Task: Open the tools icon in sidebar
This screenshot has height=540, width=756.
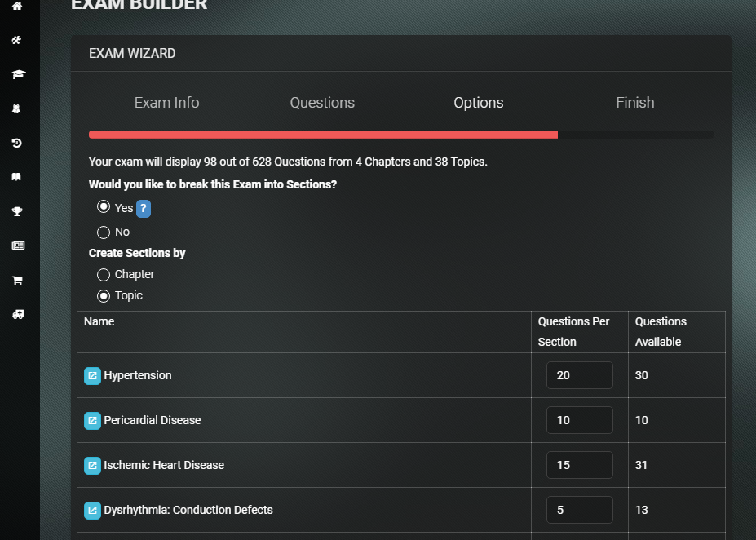Action: click(17, 40)
